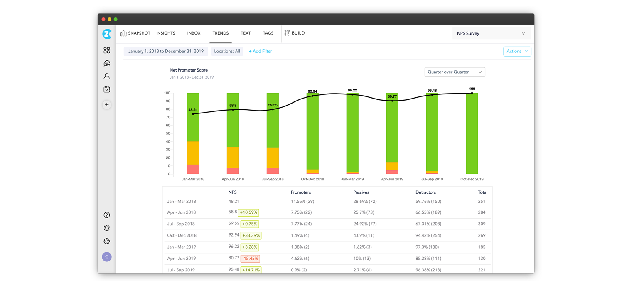Click the +14.71% change badge
This screenshot has width=644, height=291.
pos(251,270)
